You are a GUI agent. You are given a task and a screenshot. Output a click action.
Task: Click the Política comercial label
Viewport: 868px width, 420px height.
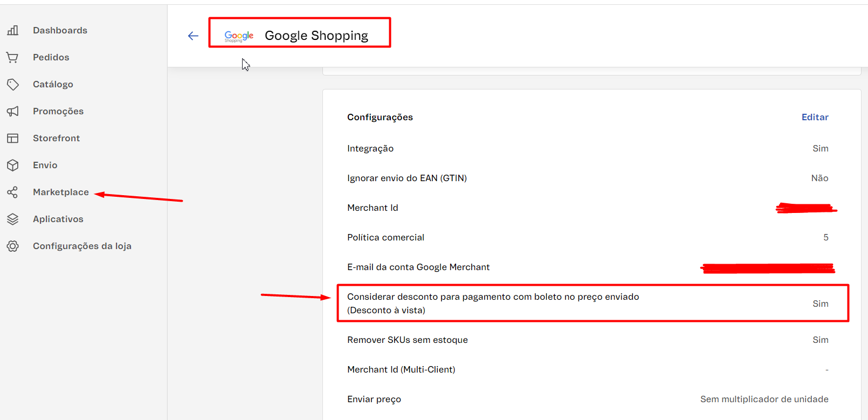[385, 237]
